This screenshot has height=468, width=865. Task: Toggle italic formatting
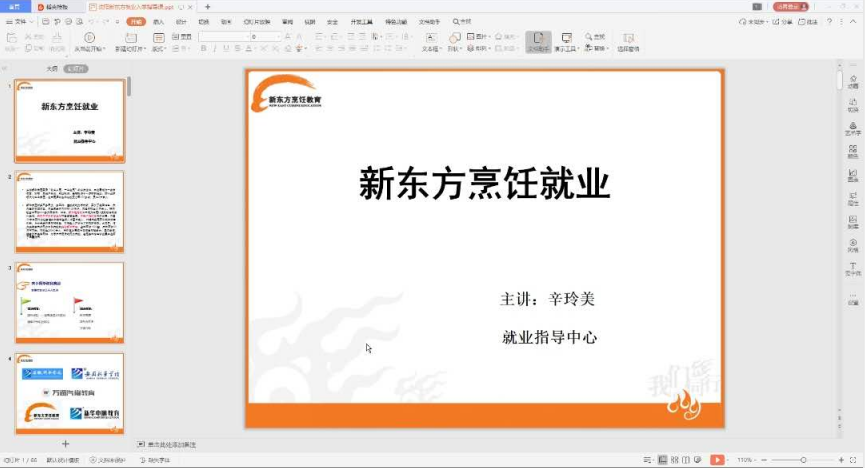[x=215, y=49]
